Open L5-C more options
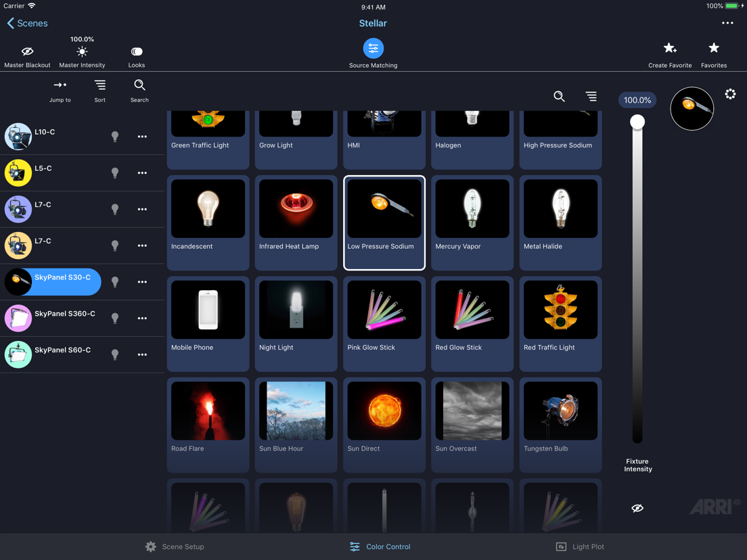747x560 pixels. pos(142,173)
